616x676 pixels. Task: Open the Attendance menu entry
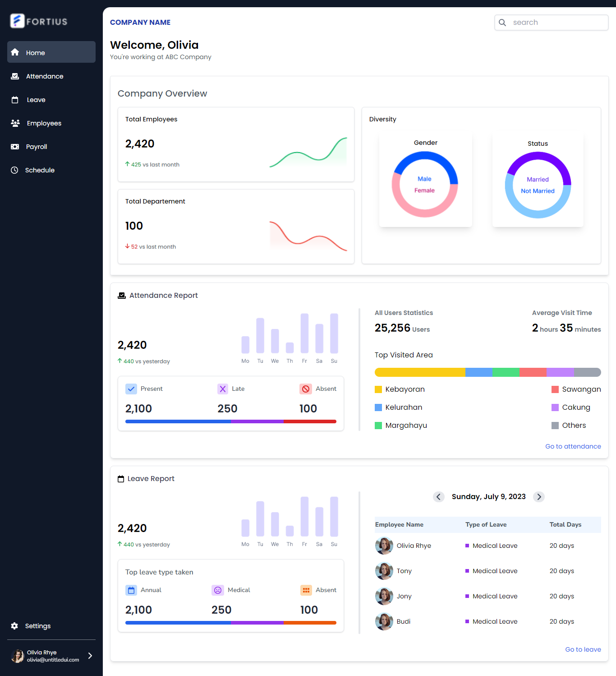click(44, 76)
